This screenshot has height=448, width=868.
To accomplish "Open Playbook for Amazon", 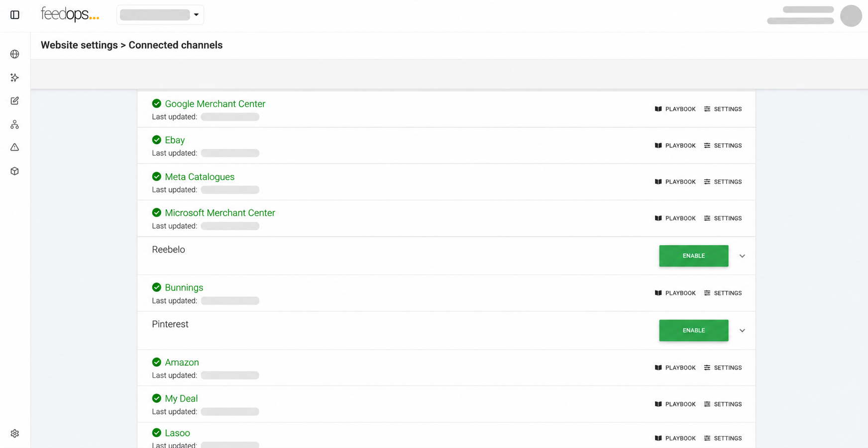I will [x=675, y=368].
